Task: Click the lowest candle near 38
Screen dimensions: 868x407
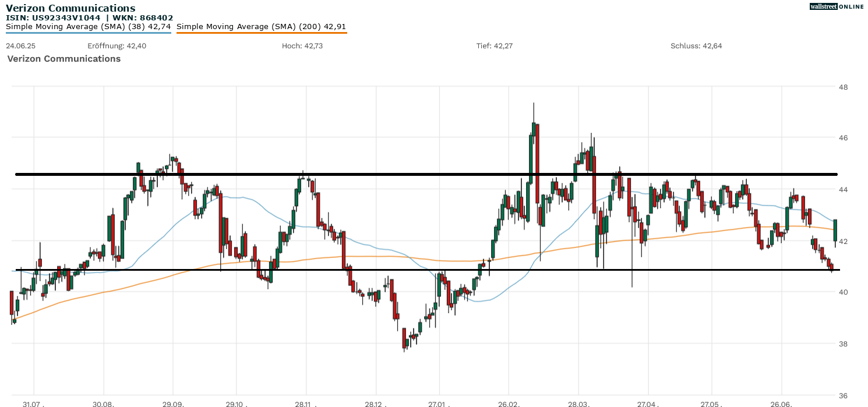Action: [404, 339]
